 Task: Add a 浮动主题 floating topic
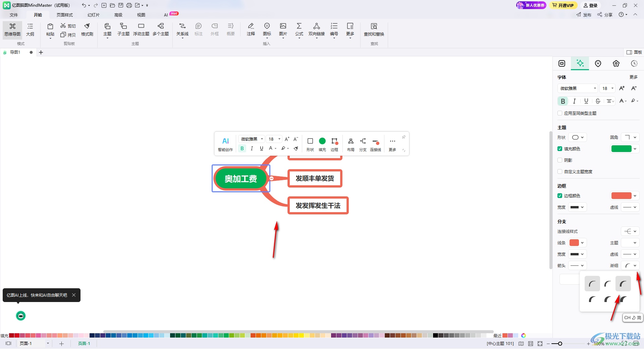click(141, 30)
